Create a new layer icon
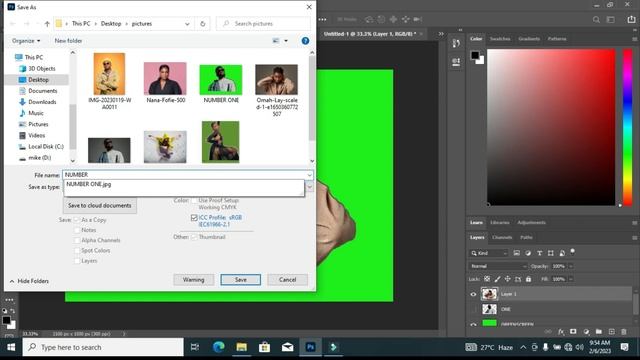The height and width of the screenshot is (360, 640). (611, 332)
